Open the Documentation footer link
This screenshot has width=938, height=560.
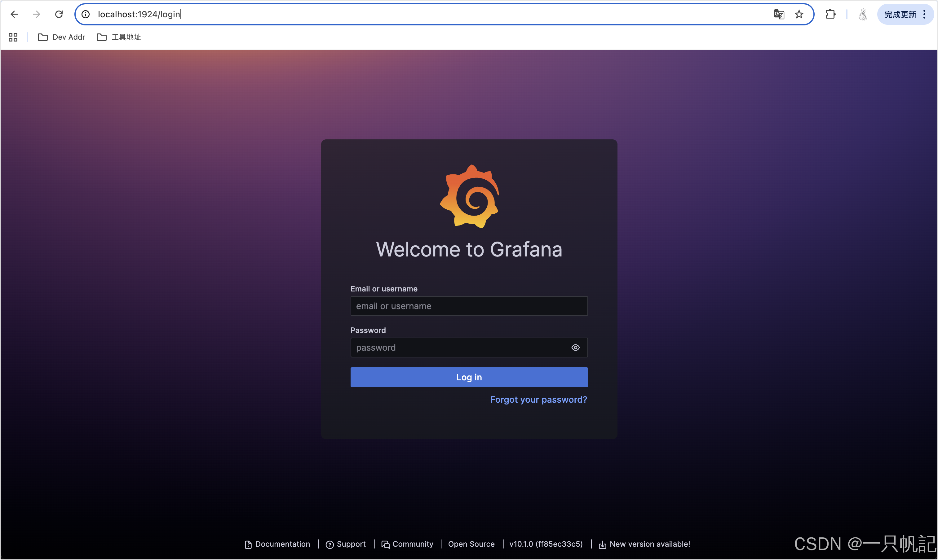[277, 544]
